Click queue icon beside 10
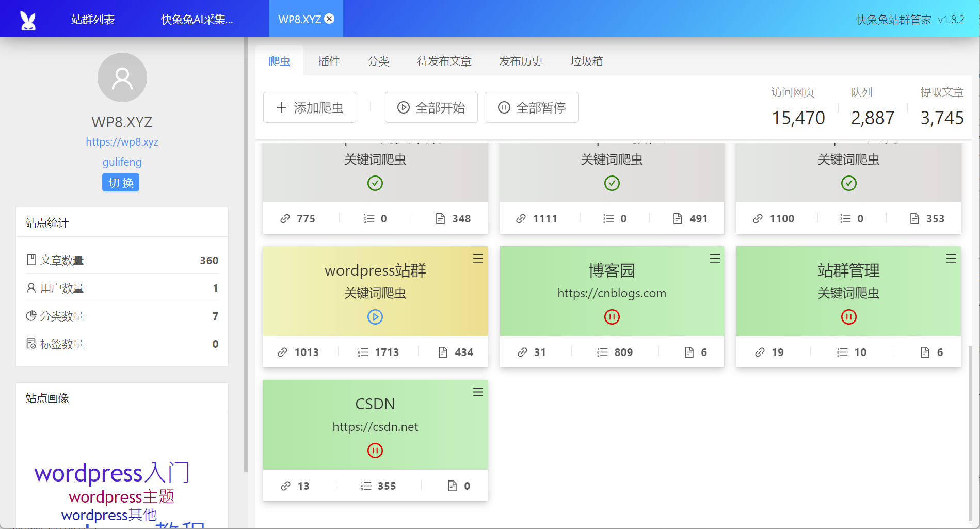 842,352
